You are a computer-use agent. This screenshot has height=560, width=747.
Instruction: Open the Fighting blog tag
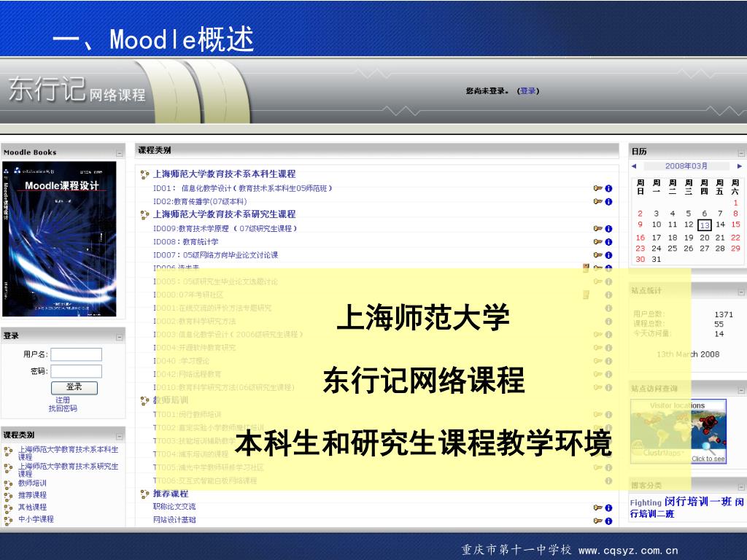pos(646,502)
